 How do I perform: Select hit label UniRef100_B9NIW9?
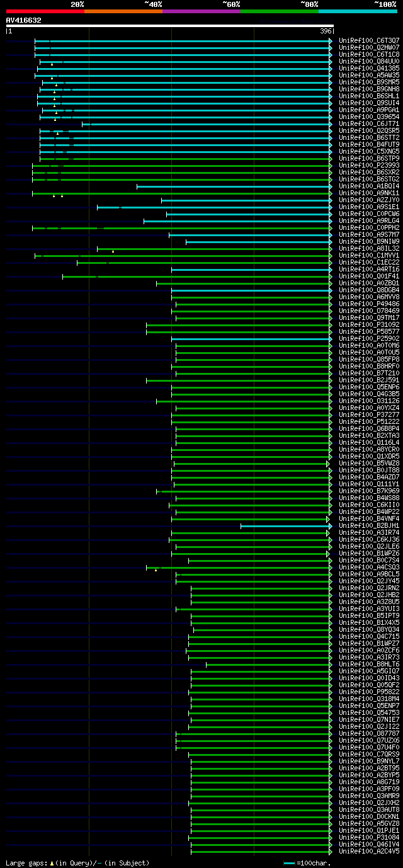click(x=369, y=241)
